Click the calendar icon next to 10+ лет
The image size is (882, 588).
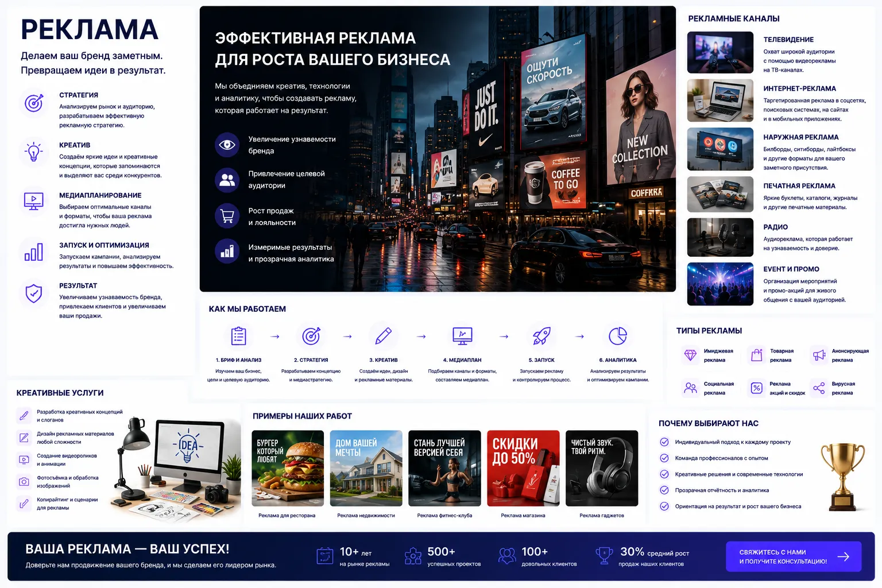325,556
